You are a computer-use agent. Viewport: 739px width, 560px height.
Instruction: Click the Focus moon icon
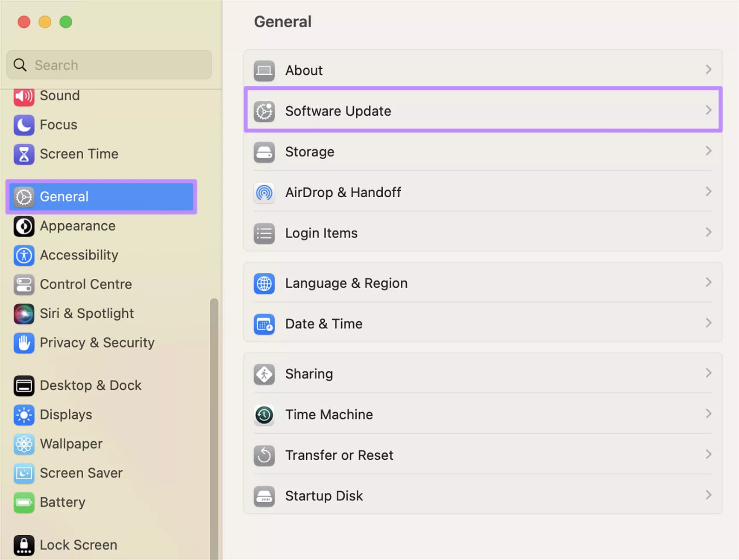click(24, 125)
